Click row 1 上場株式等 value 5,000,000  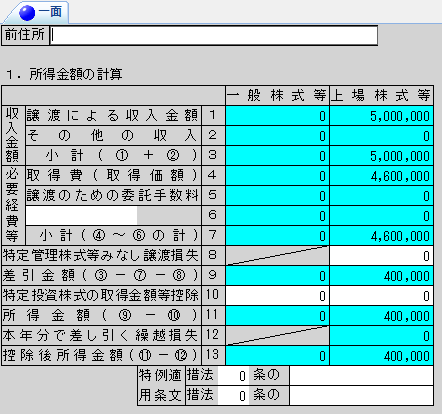coord(381,116)
